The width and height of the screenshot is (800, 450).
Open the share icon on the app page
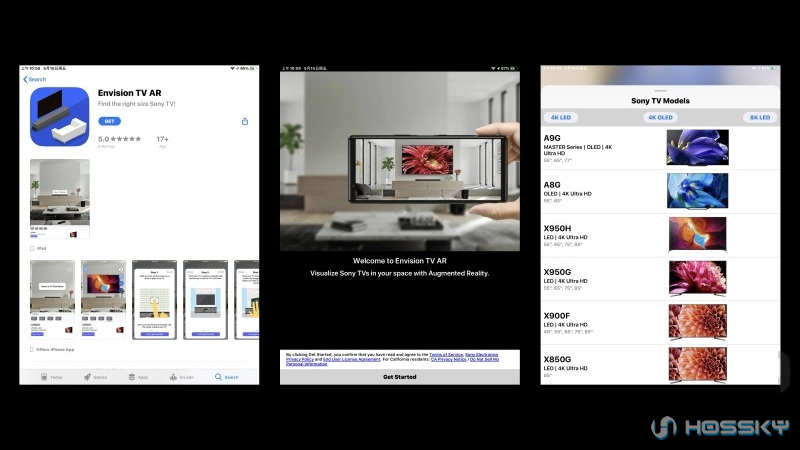coord(245,121)
